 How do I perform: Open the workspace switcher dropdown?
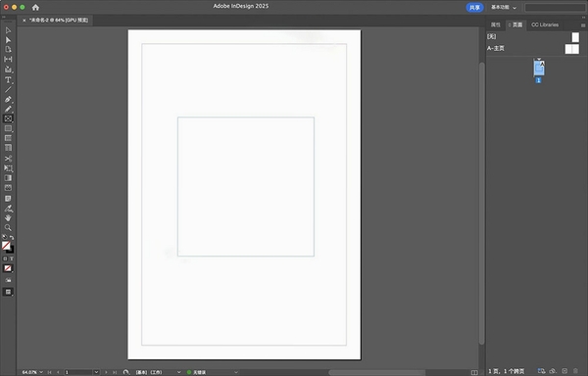click(504, 8)
